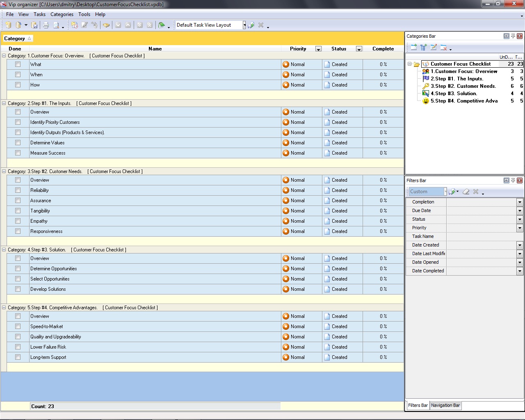Switch to the Navigation Bar tab
The image size is (525, 420).
445,405
